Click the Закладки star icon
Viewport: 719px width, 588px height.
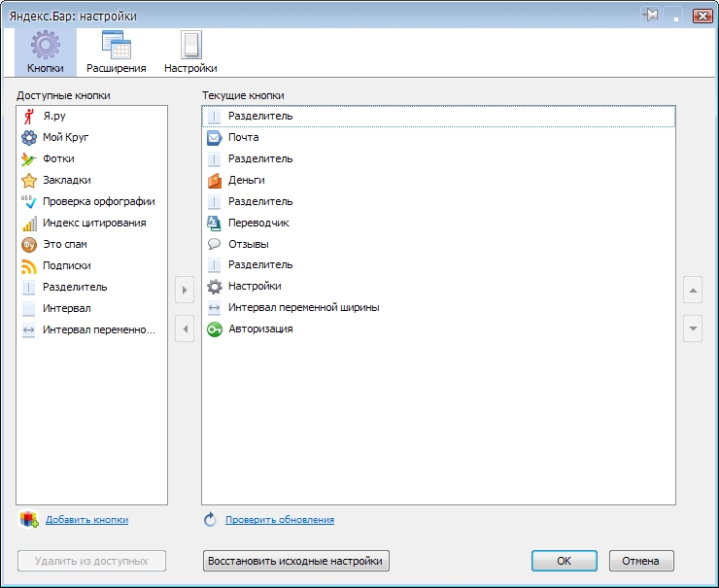click(x=28, y=180)
